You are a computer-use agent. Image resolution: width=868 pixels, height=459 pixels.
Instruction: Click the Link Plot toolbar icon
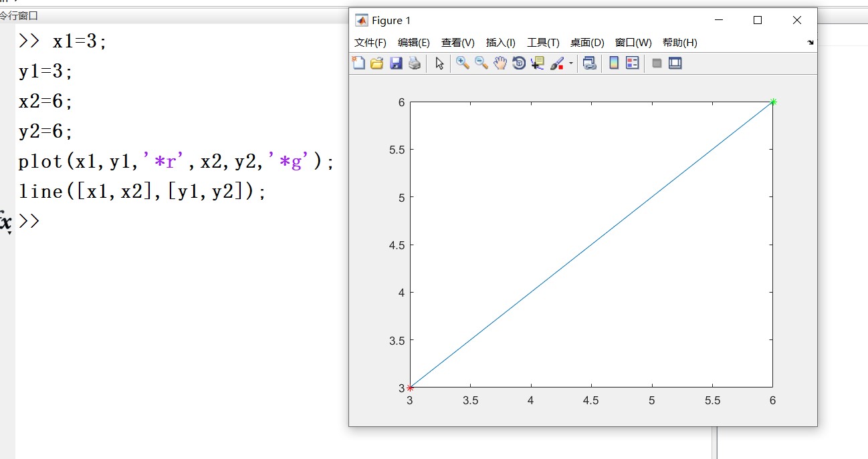click(x=589, y=63)
